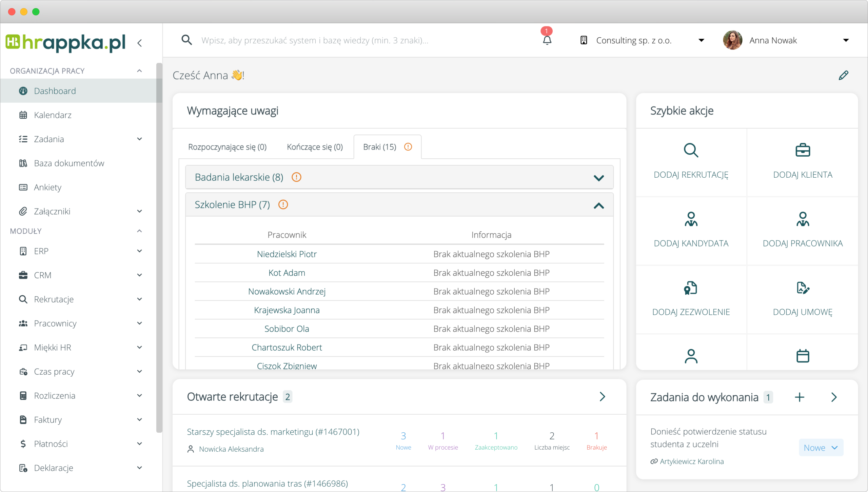Open employee Chartoszuk Robert
Screen dimensions: 868x492
pyautogui.click(x=287, y=347)
